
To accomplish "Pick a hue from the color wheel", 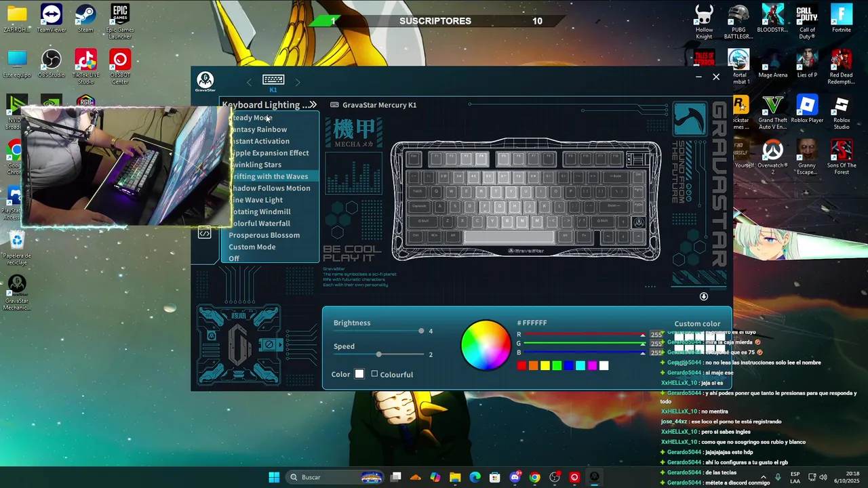I will [x=486, y=345].
